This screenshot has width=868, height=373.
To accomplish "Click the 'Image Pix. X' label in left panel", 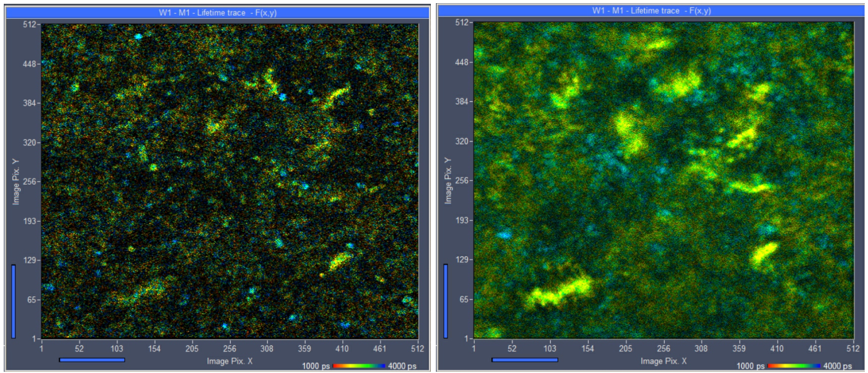I will click(230, 361).
